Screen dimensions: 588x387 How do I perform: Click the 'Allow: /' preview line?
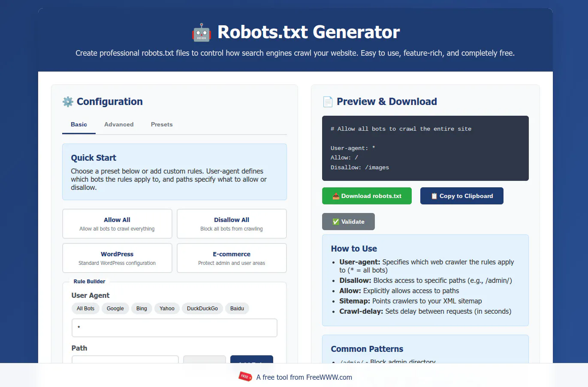click(344, 158)
